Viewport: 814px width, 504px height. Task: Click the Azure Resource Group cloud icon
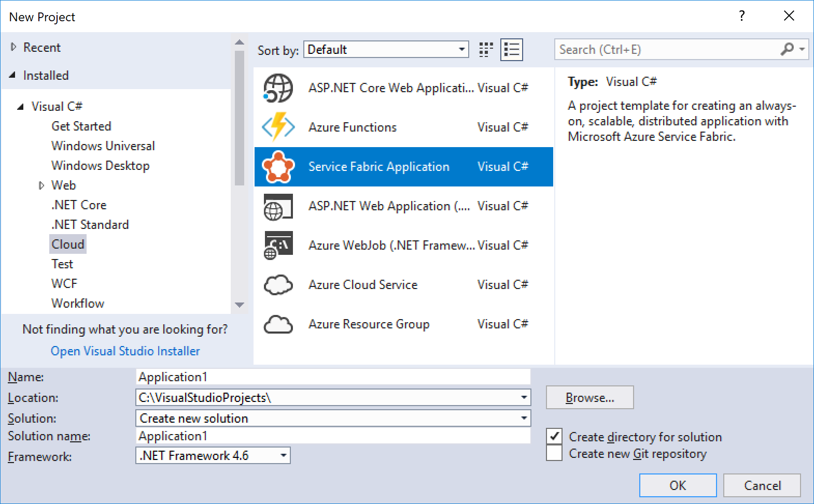(x=278, y=324)
